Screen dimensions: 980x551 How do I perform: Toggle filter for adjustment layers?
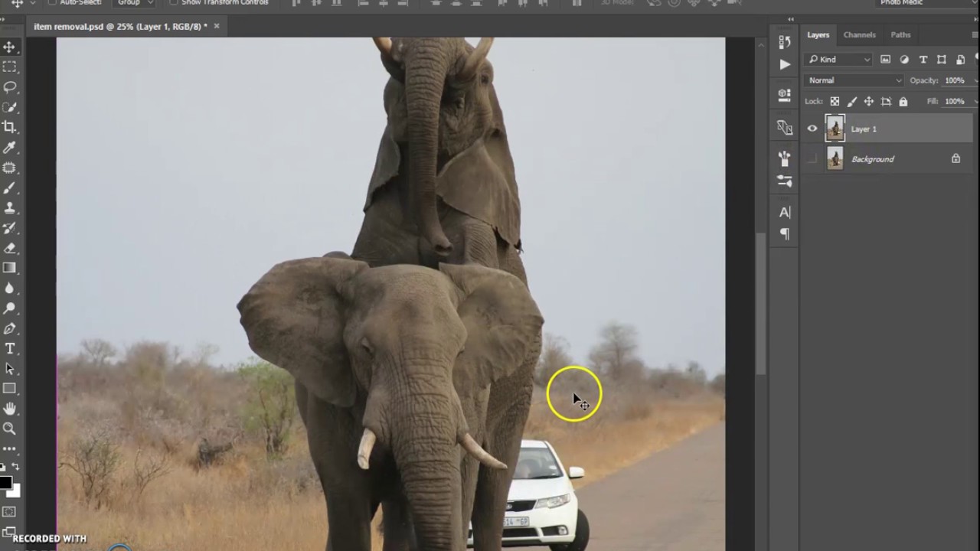(x=904, y=60)
